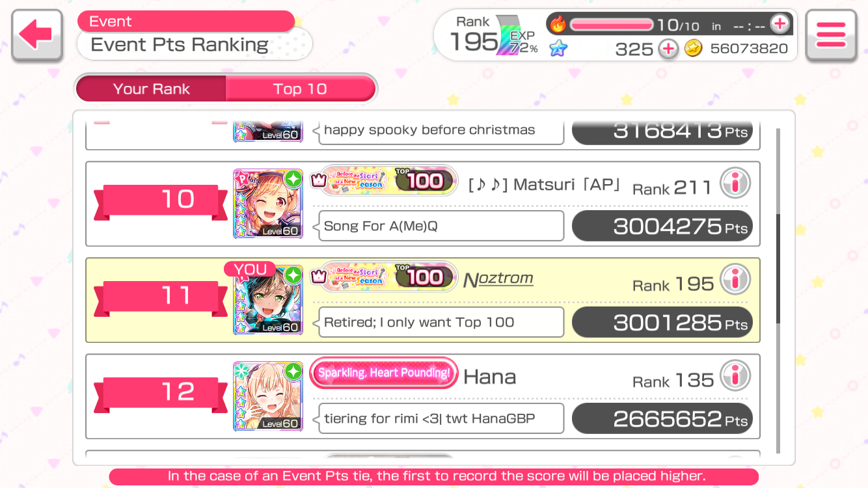Open info icon for Noztrom entry

pos(735,280)
